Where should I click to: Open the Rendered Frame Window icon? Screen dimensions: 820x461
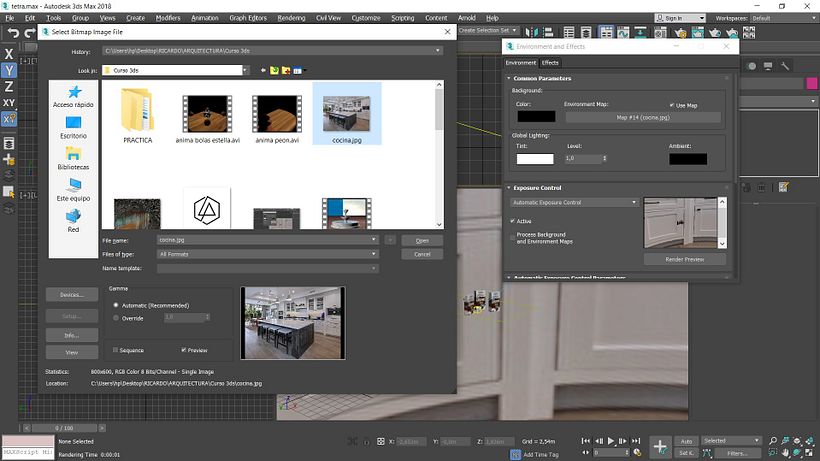pyautogui.click(x=698, y=32)
